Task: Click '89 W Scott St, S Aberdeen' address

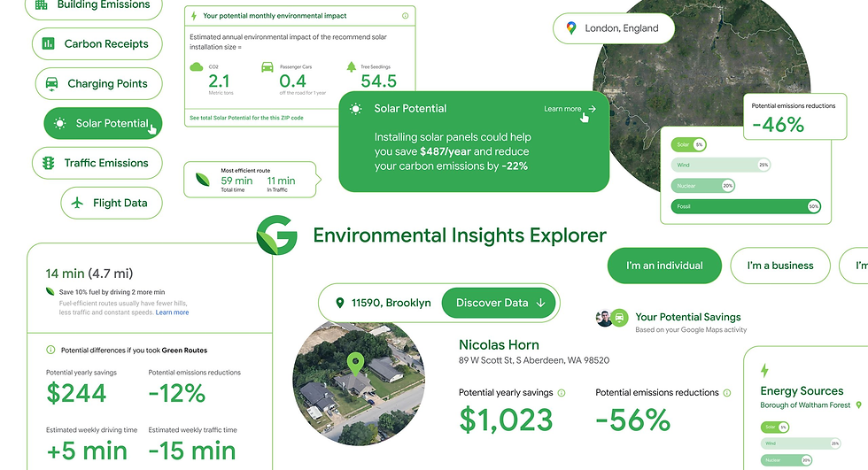Action: [534, 360]
